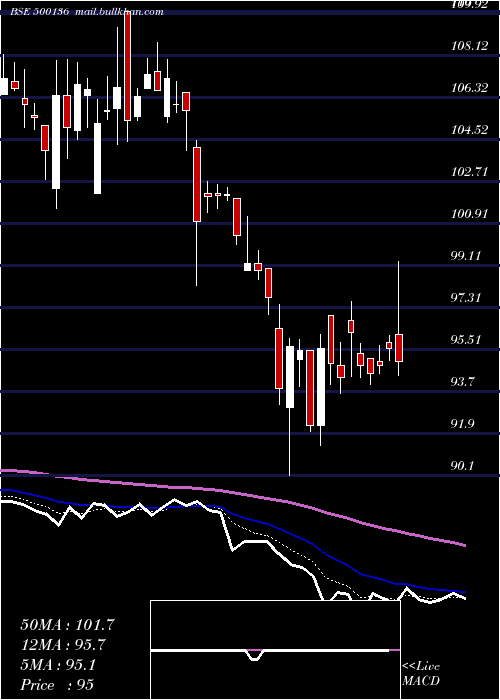Click the 100.91 price axis label
Screen dimensions: 500x700
pyautogui.click(x=469, y=214)
